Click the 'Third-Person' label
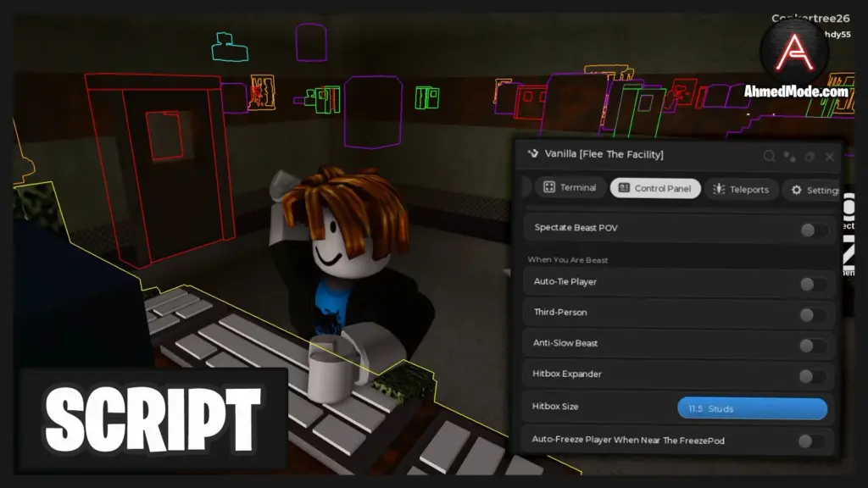The width and height of the screenshot is (868, 488). coord(560,312)
